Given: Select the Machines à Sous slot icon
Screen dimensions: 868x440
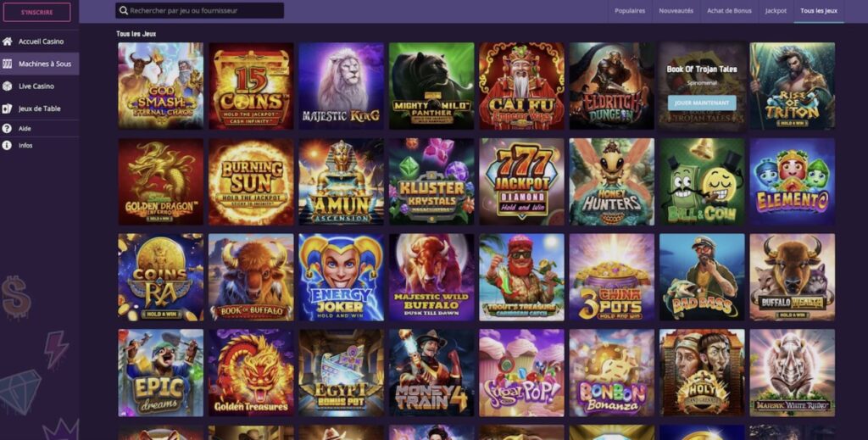Looking at the screenshot, I should click(x=7, y=64).
